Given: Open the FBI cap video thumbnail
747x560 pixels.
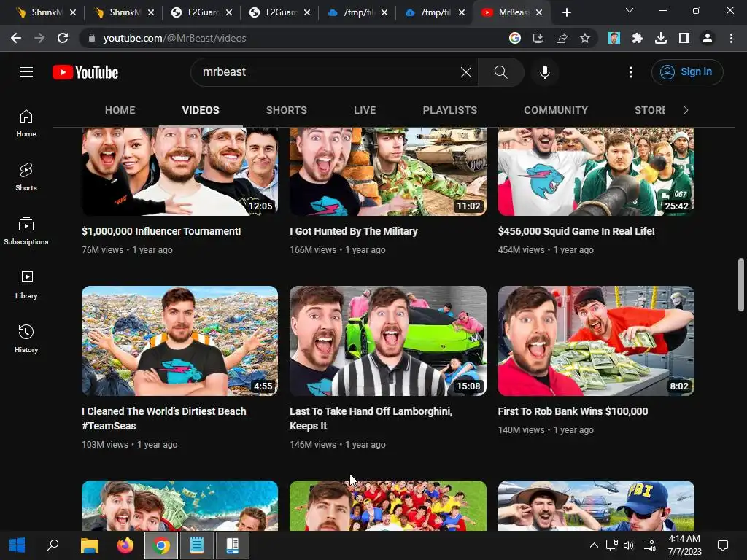Looking at the screenshot, I should 596,506.
